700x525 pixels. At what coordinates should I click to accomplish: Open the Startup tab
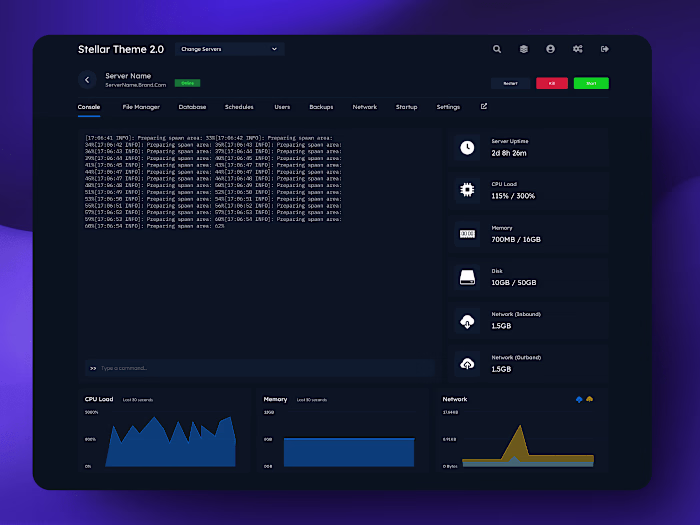pyautogui.click(x=407, y=107)
